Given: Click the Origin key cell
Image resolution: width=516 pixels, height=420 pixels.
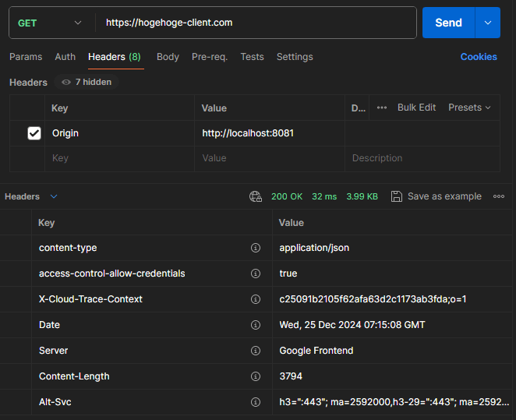Looking at the screenshot, I should tap(119, 133).
